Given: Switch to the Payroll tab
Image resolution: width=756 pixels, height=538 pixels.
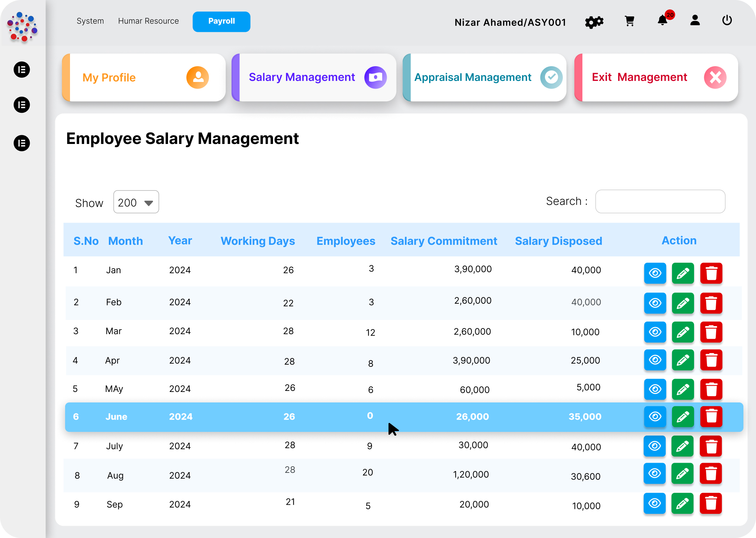Looking at the screenshot, I should 221,21.
